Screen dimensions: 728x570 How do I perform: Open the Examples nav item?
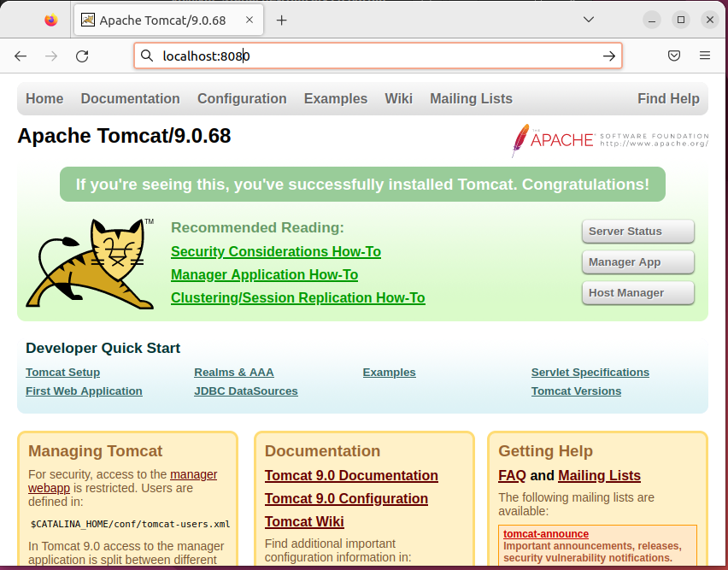pyautogui.click(x=336, y=98)
